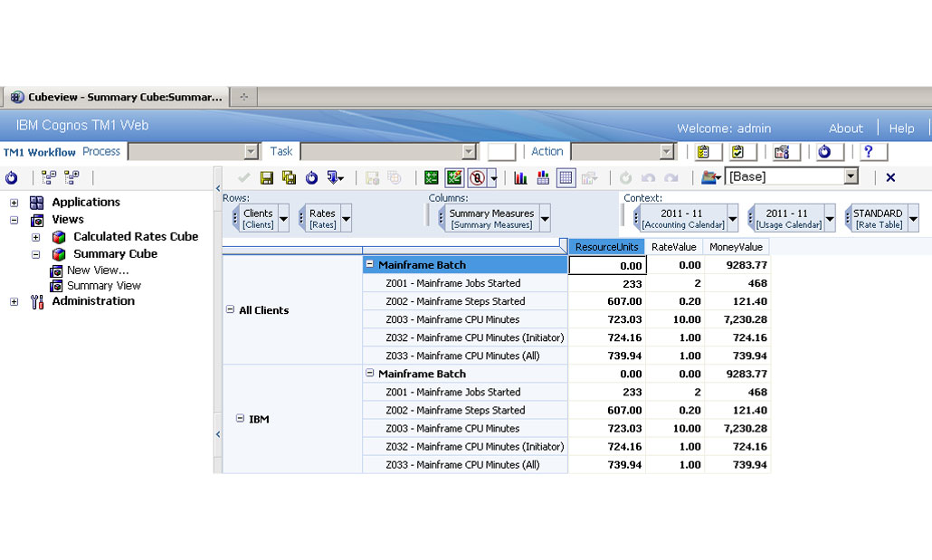Open a new tab with plus tab
This screenshot has width=932, height=560.
point(243,97)
